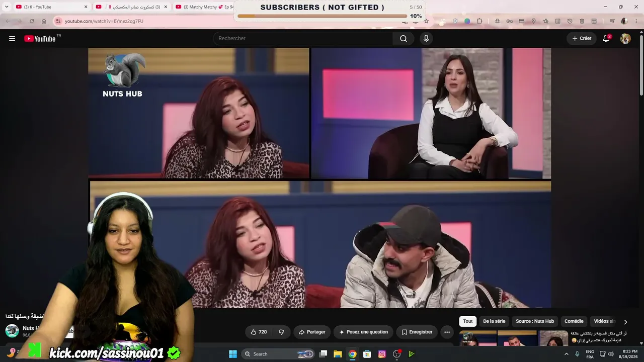The image size is (644, 362).
Task: Click the taskbar Search box
Action: [278, 354]
